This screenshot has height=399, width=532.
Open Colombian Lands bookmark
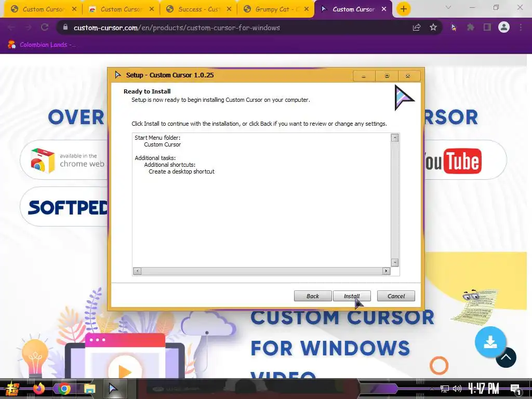click(x=42, y=45)
